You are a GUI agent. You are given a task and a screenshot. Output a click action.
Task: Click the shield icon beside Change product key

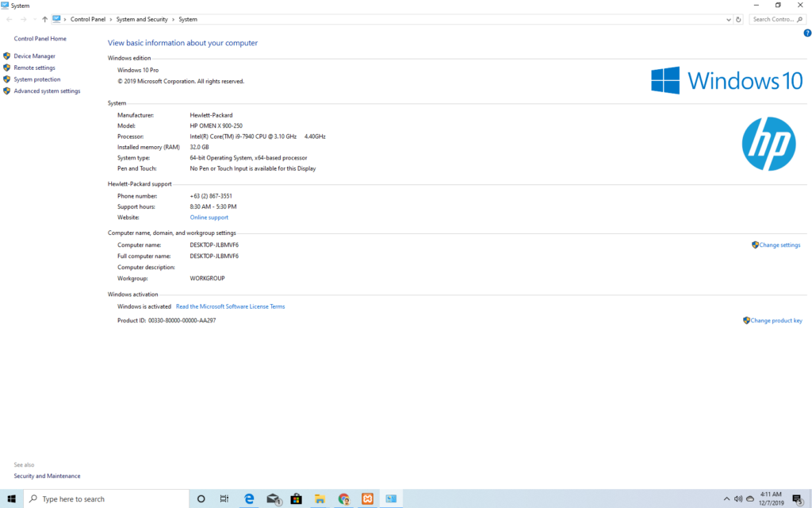click(x=746, y=321)
